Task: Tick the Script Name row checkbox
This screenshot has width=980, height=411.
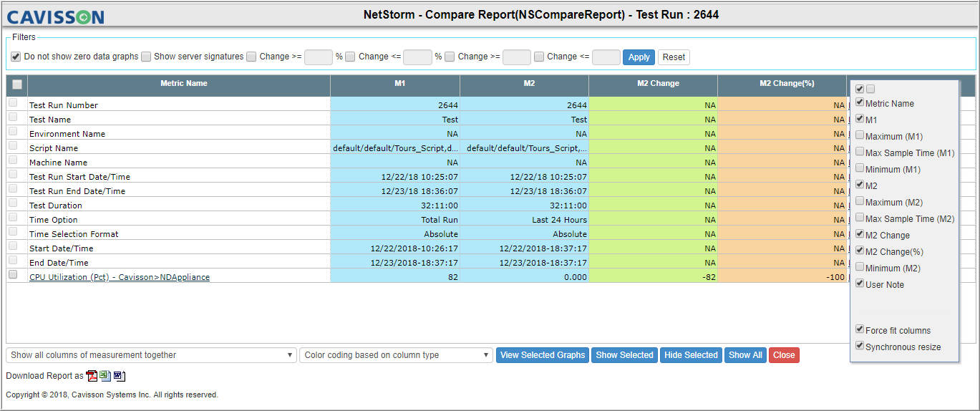Action: click(x=13, y=146)
